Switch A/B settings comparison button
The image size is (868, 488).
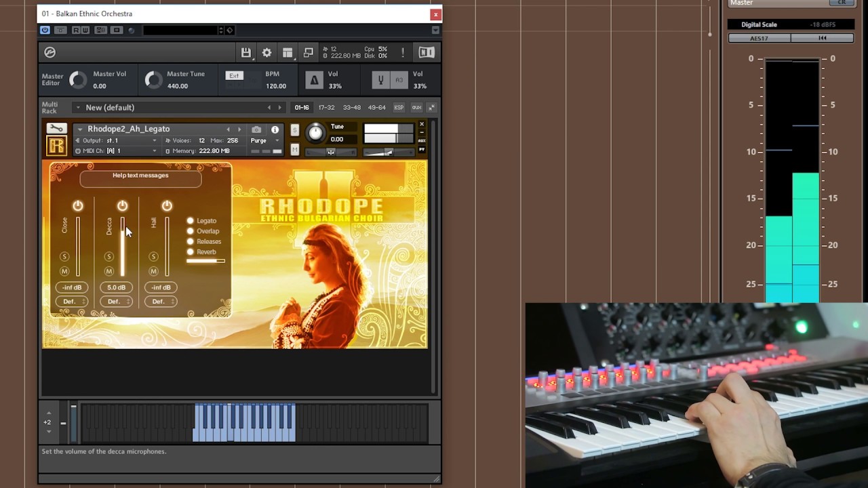click(x=101, y=30)
